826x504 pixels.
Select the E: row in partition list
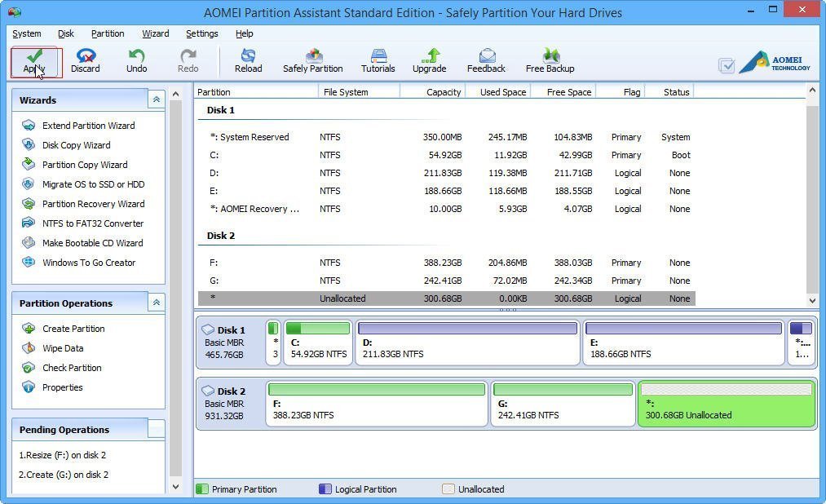[x=447, y=191]
